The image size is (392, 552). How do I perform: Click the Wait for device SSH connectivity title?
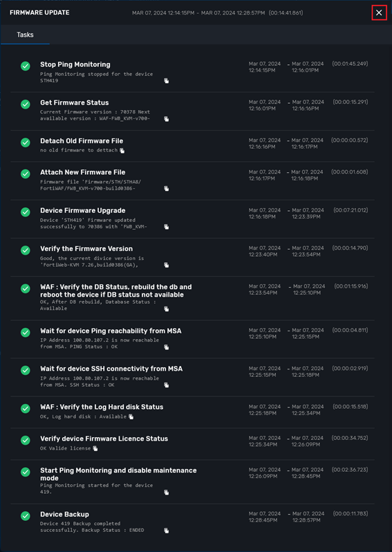[x=111, y=369]
